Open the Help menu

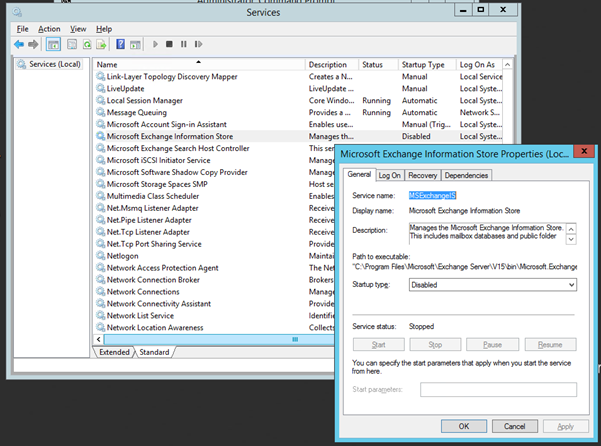[x=104, y=29]
